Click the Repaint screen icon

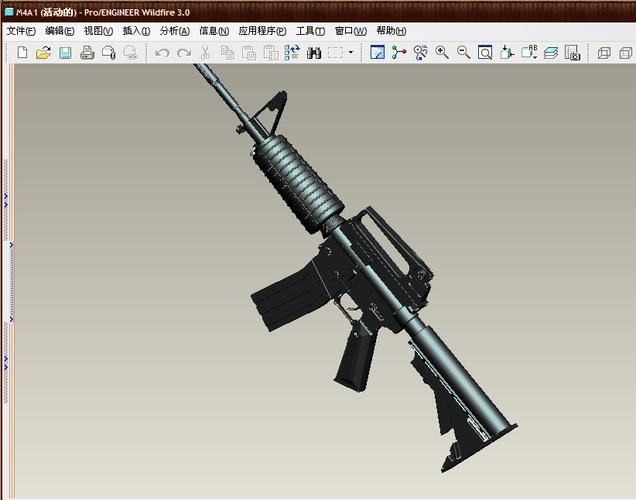(378, 53)
